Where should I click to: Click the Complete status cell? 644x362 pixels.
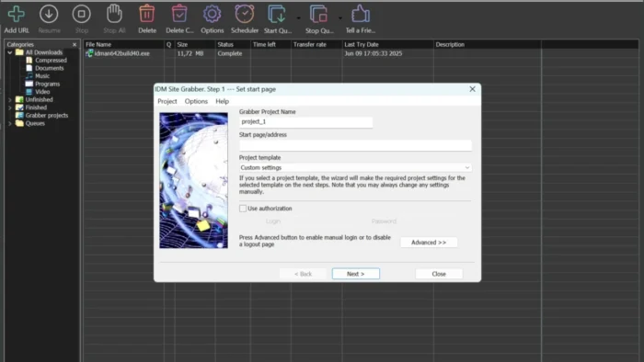(x=230, y=53)
